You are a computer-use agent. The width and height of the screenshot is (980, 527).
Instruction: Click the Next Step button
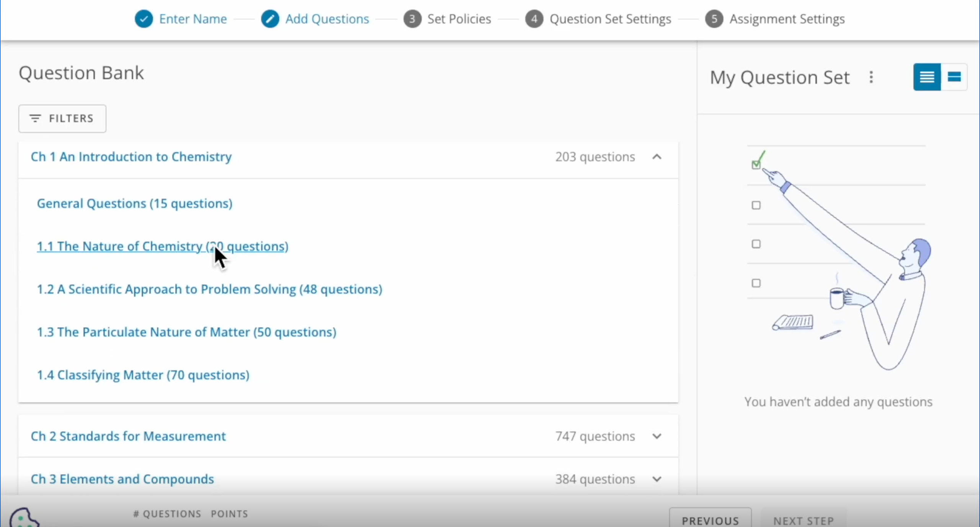pyautogui.click(x=804, y=518)
